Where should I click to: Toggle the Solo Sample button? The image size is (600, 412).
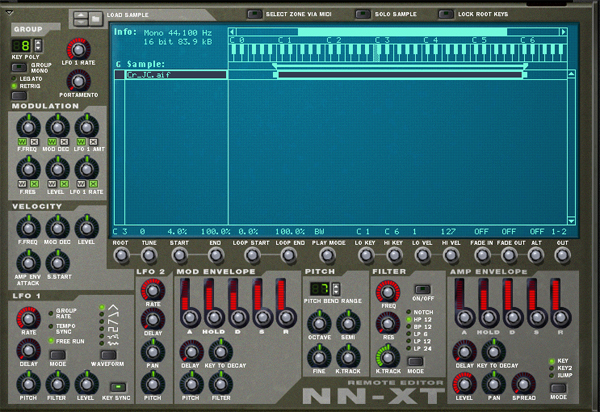(x=363, y=14)
